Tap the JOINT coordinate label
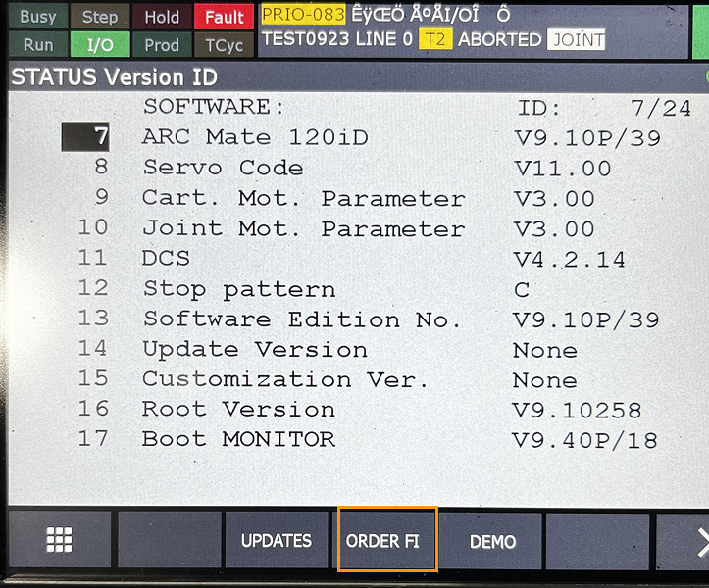Image resolution: width=709 pixels, height=588 pixels. [576, 39]
